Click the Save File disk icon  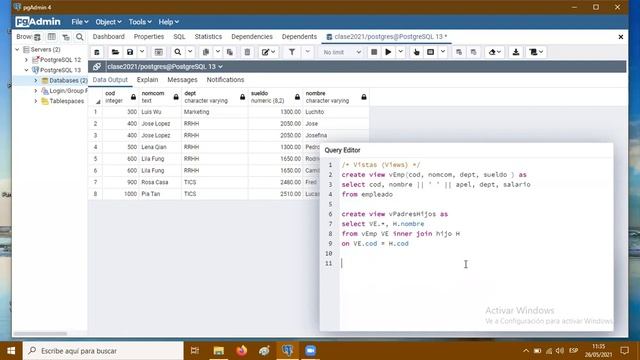(130, 52)
